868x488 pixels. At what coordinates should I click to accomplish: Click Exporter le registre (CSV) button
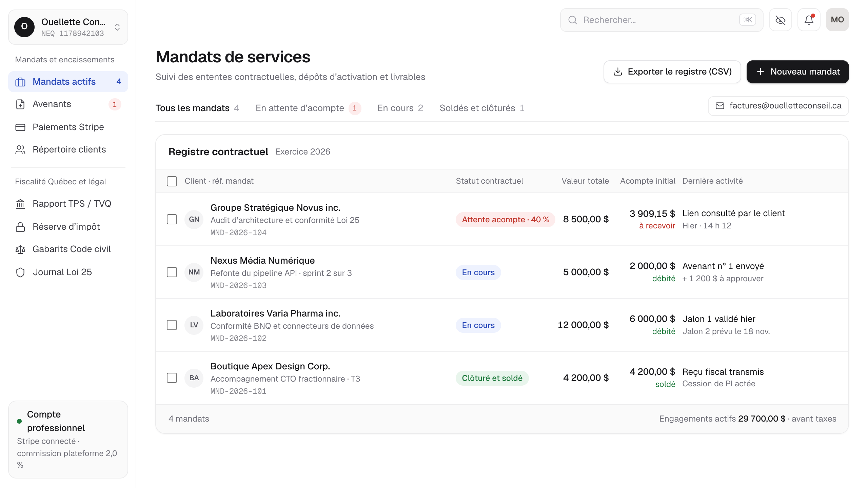(x=672, y=72)
